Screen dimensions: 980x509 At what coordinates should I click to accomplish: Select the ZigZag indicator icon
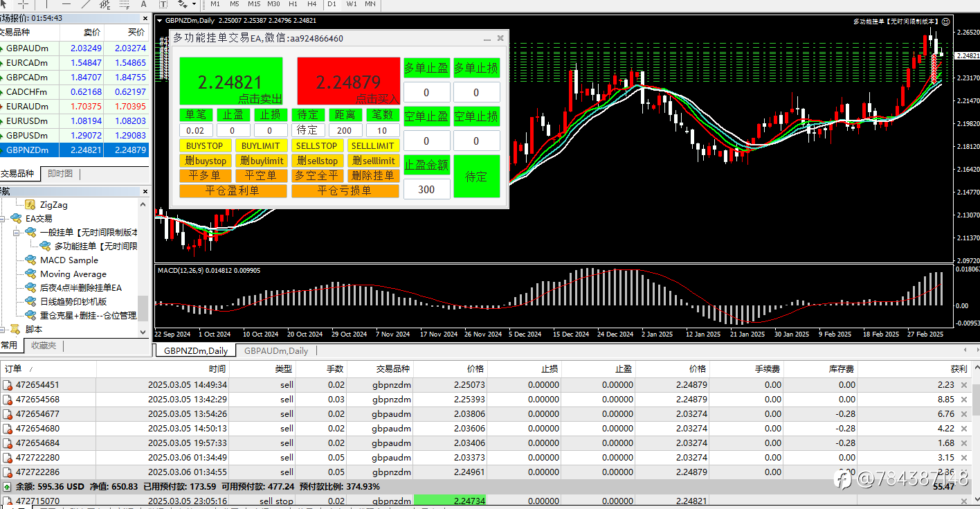[x=30, y=205]
